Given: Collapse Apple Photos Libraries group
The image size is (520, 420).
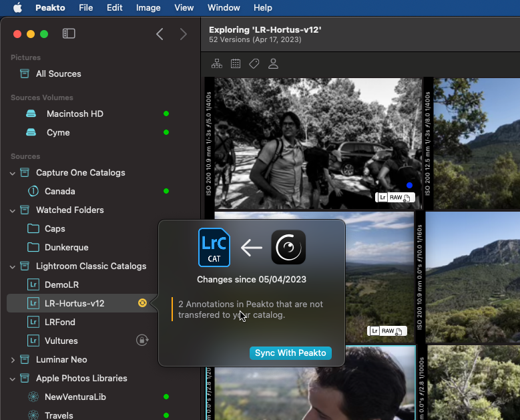Looking at the screenshot, I should 13,379.
